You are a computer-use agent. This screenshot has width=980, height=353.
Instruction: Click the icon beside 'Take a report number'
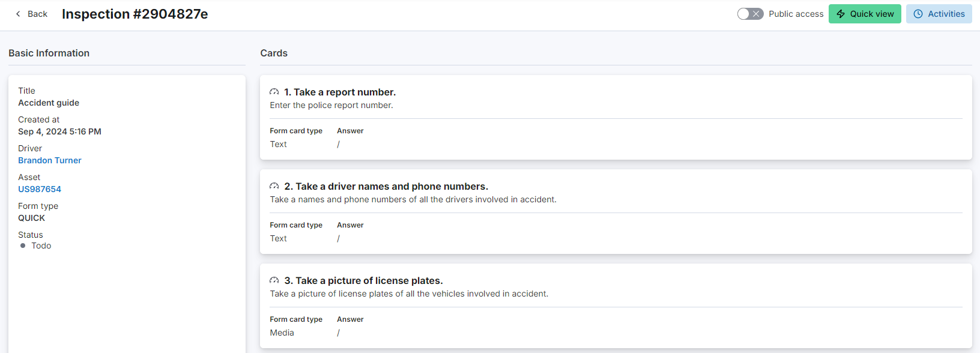(274, 92)
